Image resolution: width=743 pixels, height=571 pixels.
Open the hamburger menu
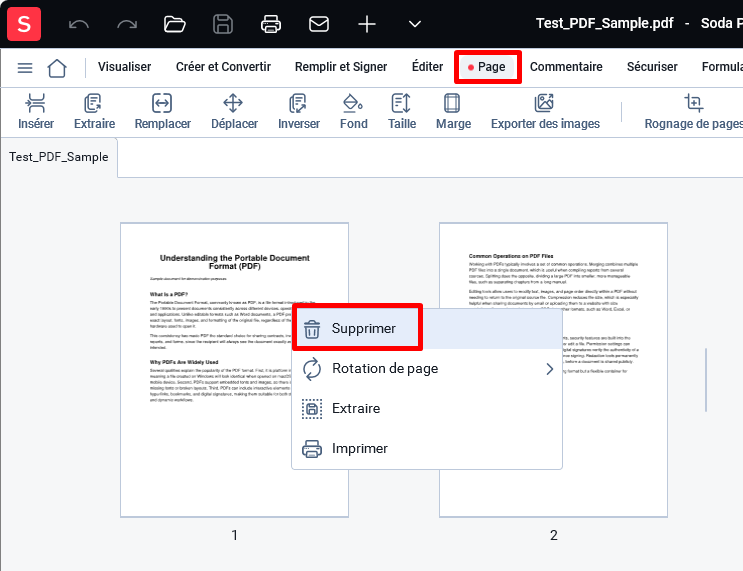[x=25, y=68]
